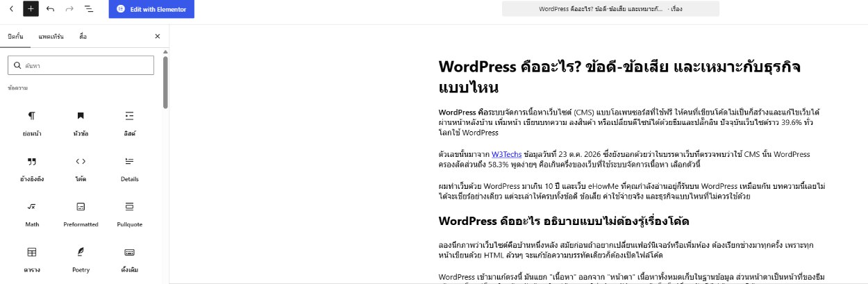868x284 pixels.
Task: Insert a หัวข้อ heading block
Action: click(x=81, y=123)
